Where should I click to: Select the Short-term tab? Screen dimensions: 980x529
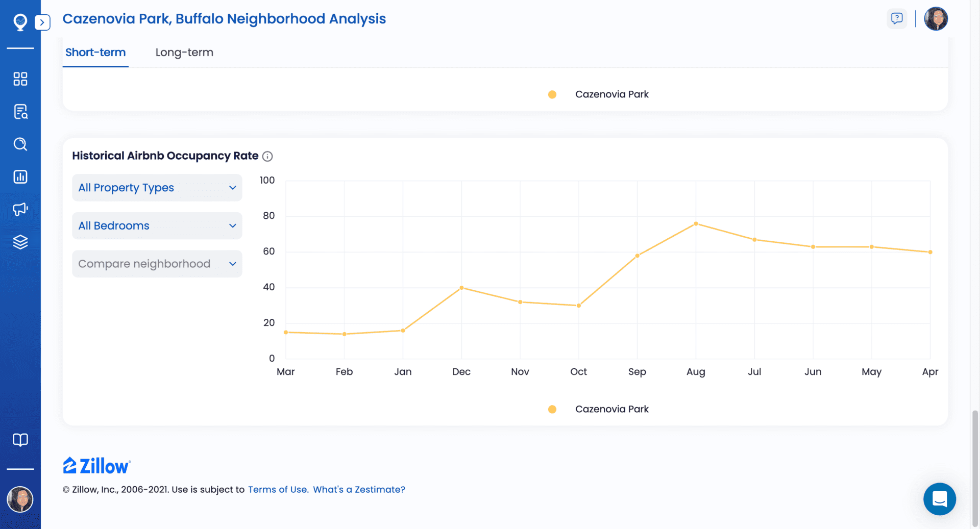pos(95,52)
